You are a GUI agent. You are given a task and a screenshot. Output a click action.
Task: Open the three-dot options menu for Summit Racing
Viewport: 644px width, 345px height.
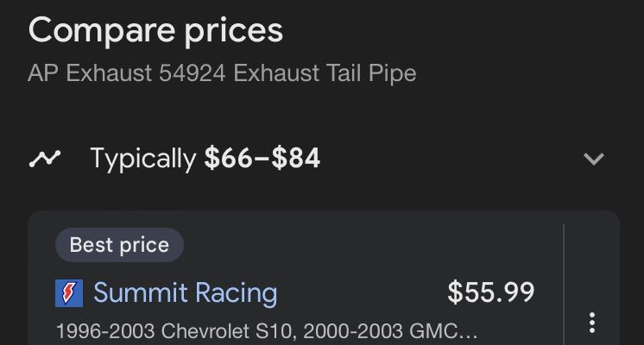591,323
